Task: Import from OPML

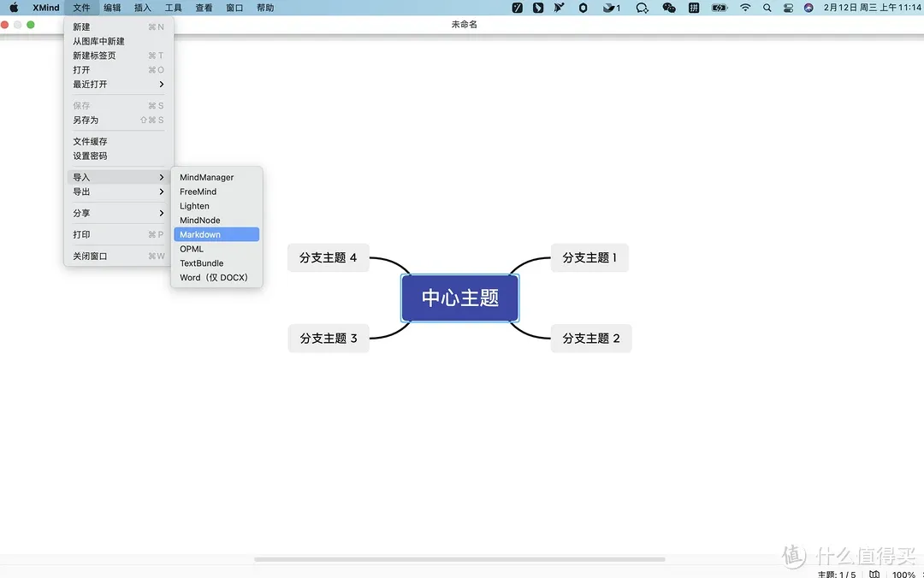Action: click(x=216, y=249)
